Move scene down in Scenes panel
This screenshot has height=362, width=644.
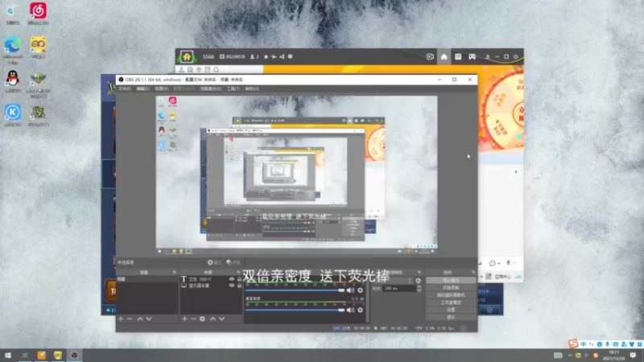coord(149,319)
